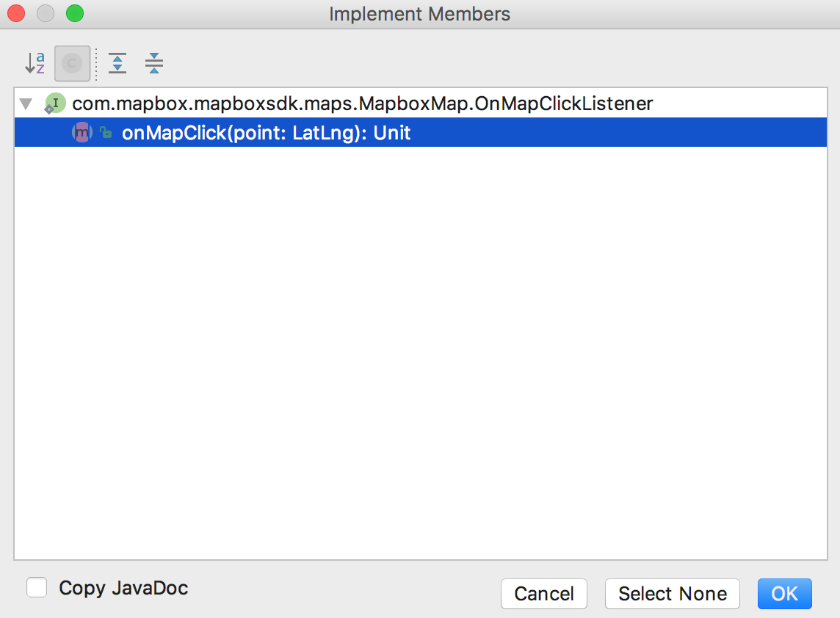Click the green public-visibility lock icon
This screenshot has height=618, width=840.
[106, 132]
